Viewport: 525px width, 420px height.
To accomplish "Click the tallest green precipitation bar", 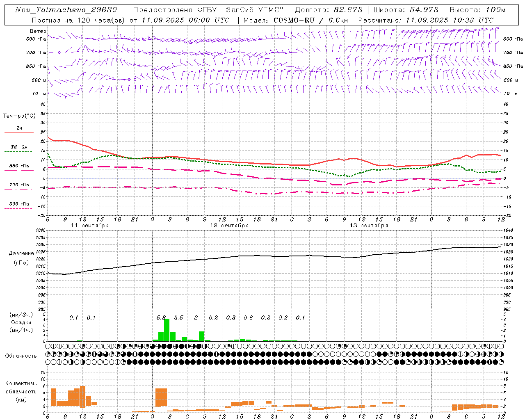I will click(167, 330).
